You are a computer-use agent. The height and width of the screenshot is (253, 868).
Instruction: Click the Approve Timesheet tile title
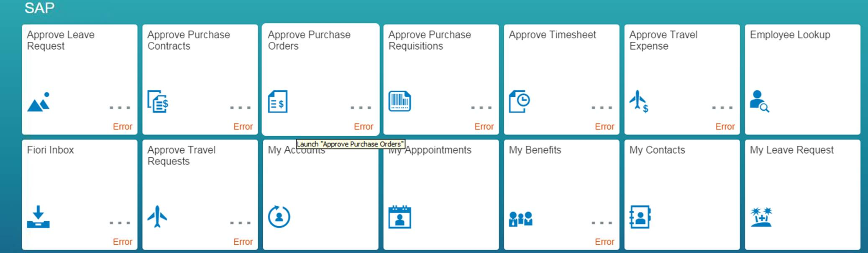click(552, 35)
